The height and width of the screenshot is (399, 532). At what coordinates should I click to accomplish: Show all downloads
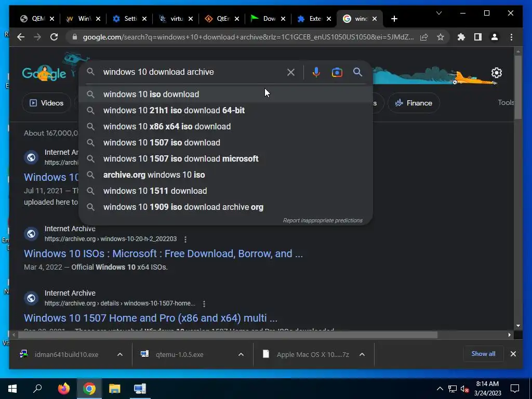click(x=483, y=353)
